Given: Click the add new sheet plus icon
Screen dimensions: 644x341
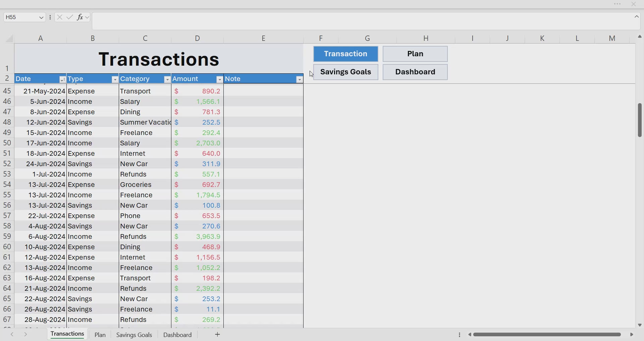Looking at the screenshot, I should click(x=217, y=334).
